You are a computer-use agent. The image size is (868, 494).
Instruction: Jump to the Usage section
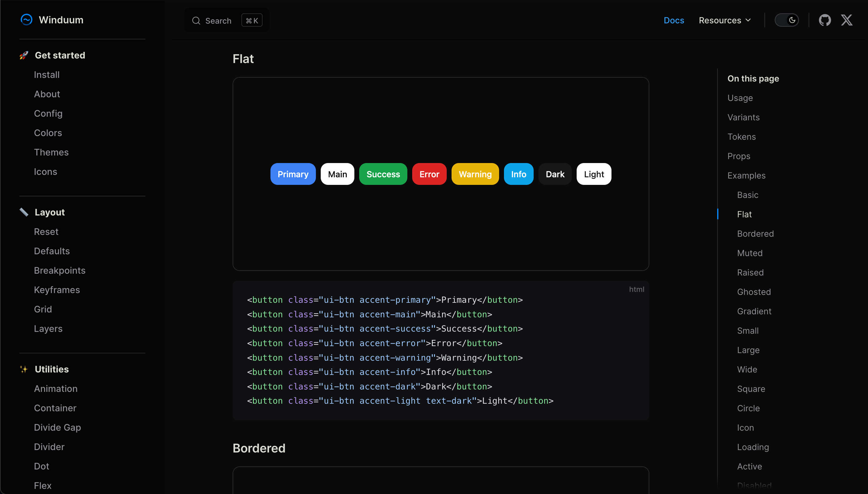click(740, 98)
